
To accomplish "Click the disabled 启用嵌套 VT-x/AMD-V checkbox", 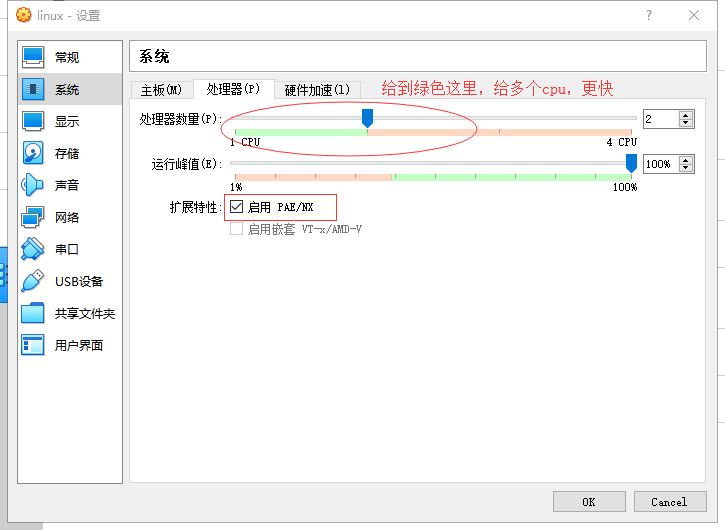I will click(237, 229).
